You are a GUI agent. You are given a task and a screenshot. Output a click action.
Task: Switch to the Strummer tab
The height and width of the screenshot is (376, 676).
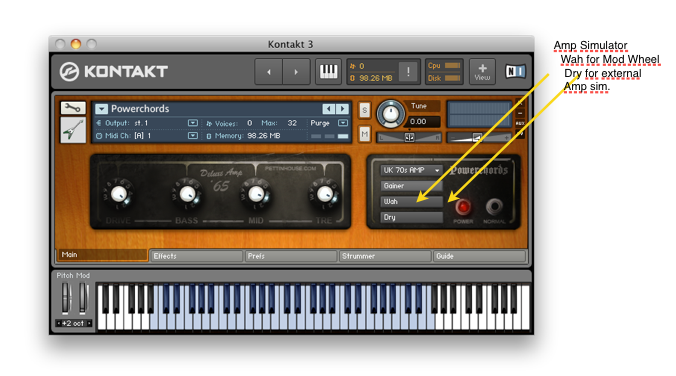click(385, 256)
